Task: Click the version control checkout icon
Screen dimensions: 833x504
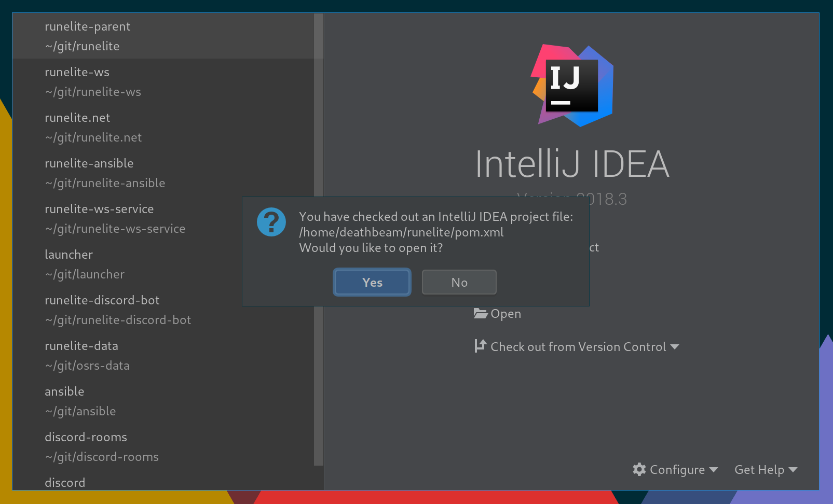Action: [x=481, y=346]
